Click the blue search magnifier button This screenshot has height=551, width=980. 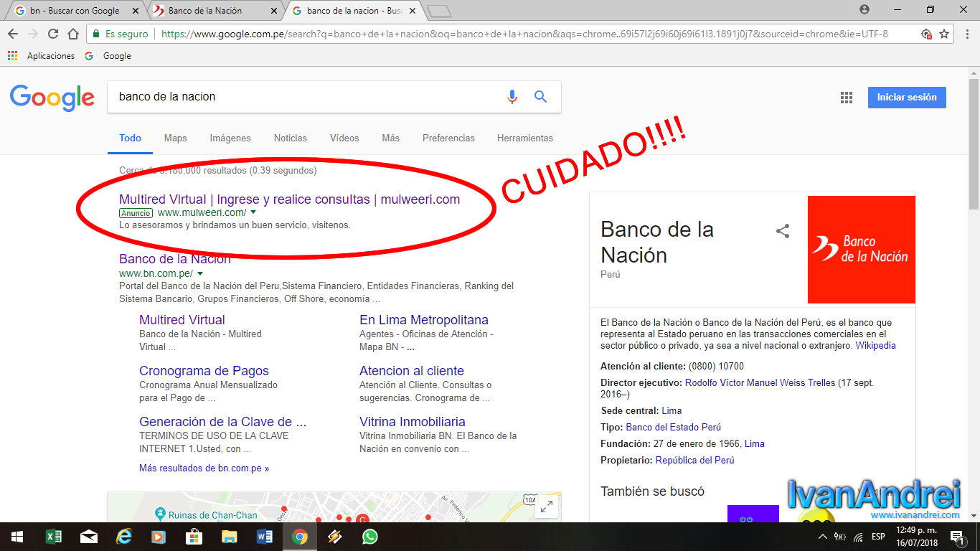pos(541,97)
